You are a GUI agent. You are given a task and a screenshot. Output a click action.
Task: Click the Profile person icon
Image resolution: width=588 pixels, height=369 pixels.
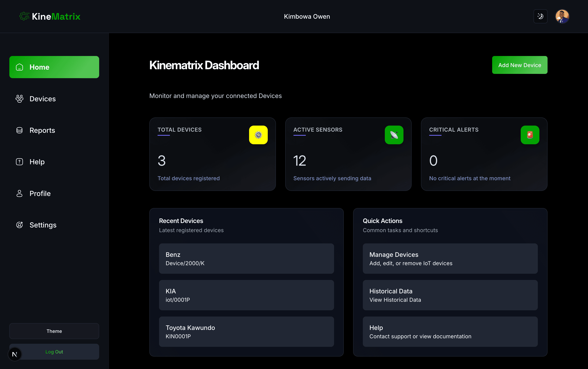[19, 193]
